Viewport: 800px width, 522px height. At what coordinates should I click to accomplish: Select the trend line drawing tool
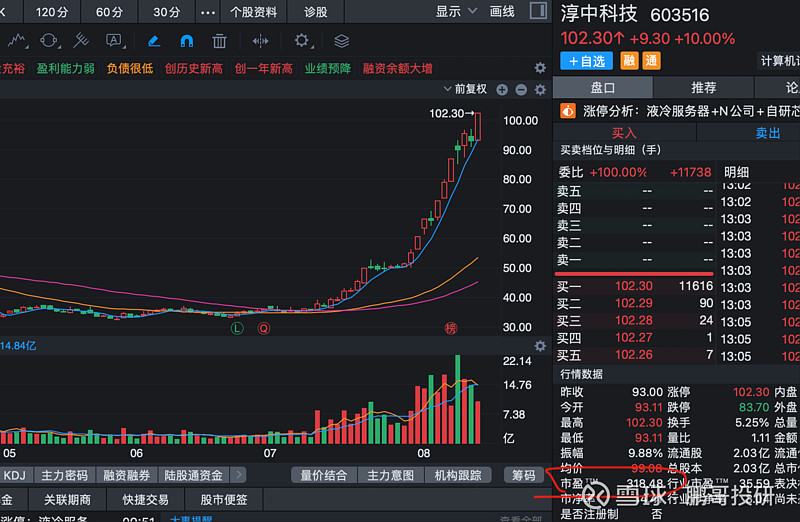17,41
